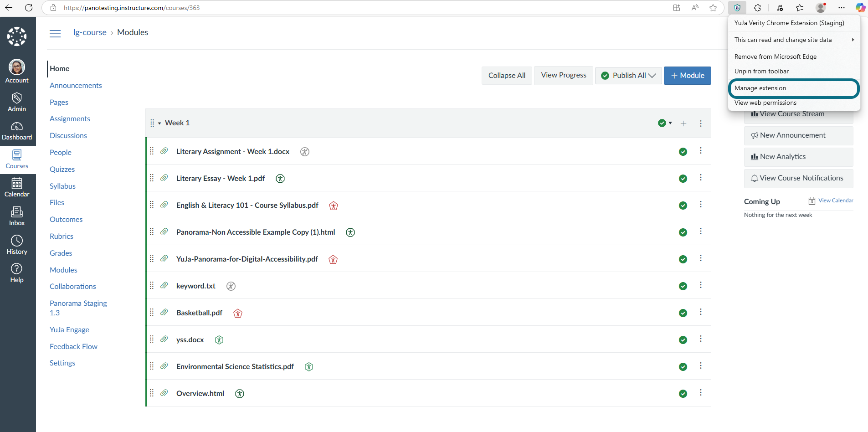Refresh the browser page
This screenshot has height=432, width=868.
pos(29,8)
